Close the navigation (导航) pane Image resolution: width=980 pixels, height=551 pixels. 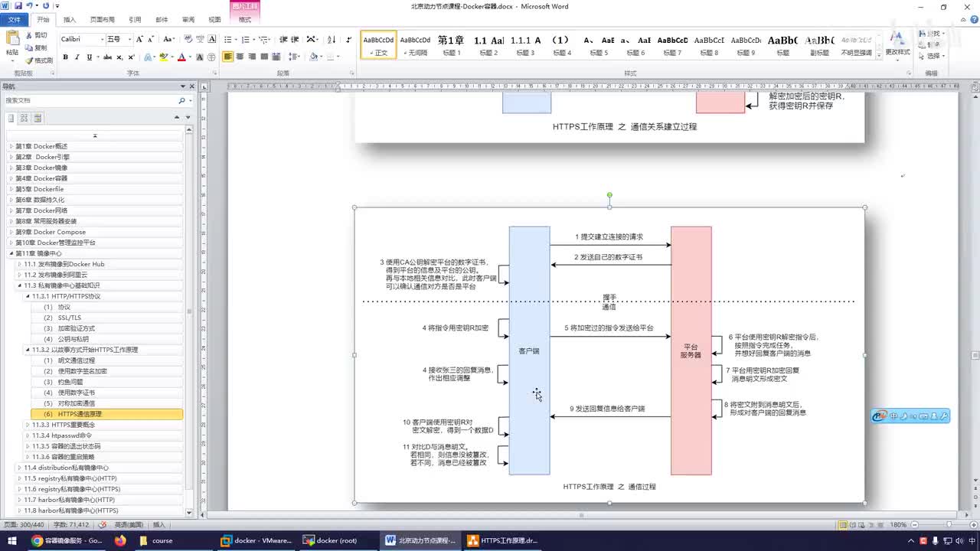pos(193,86)
